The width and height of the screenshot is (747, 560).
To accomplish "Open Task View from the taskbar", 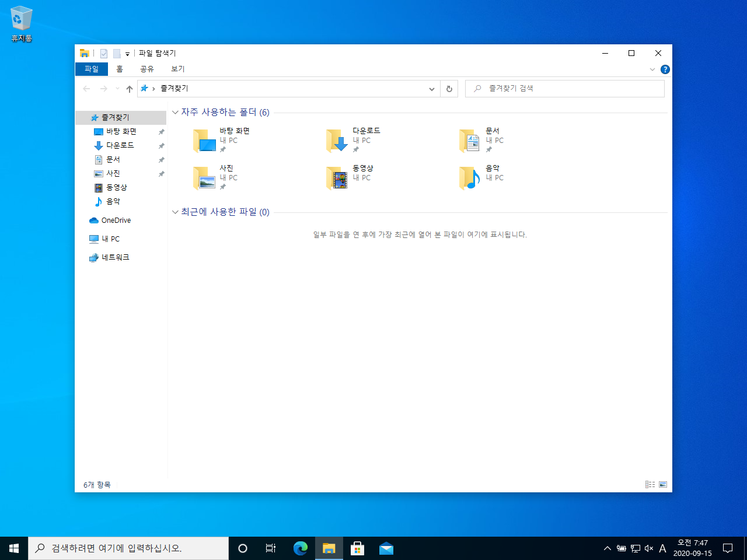I will click(271, 548).
